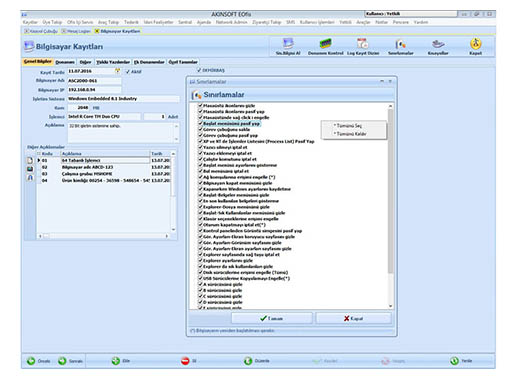Click the green Ekle icon
The width and height of the screenshot is (510, 380).
pyautogui.click(x=116, y=361)
